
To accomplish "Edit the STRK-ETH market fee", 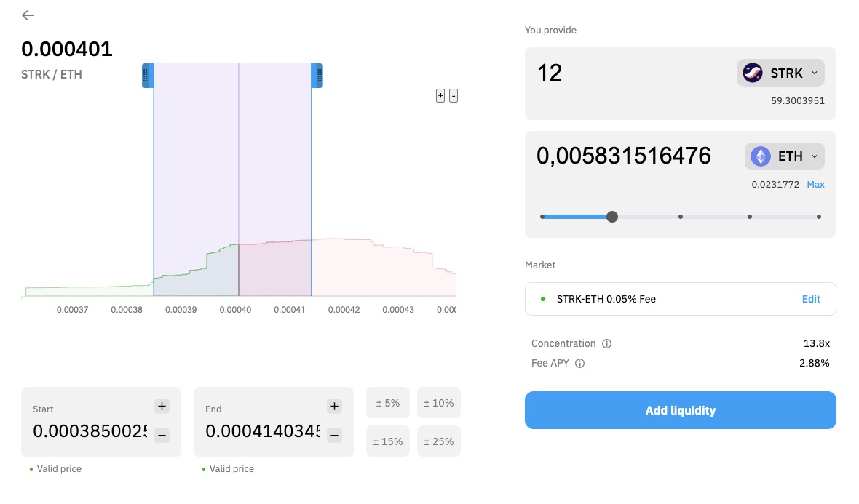I will tap(811, 299).
